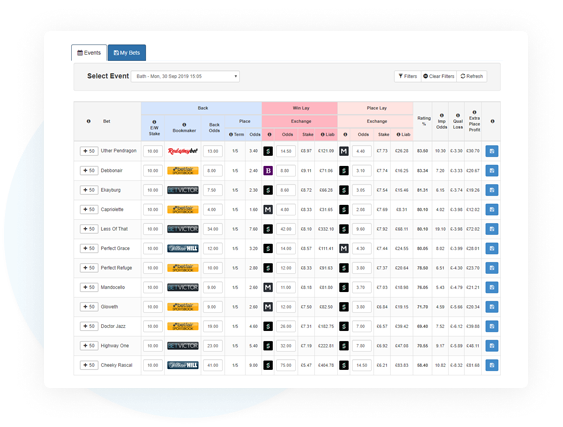Edit the E/W stake field for Ekayburg
The width and height of the screenshot is (563, 427).
(x=153, y=190)
